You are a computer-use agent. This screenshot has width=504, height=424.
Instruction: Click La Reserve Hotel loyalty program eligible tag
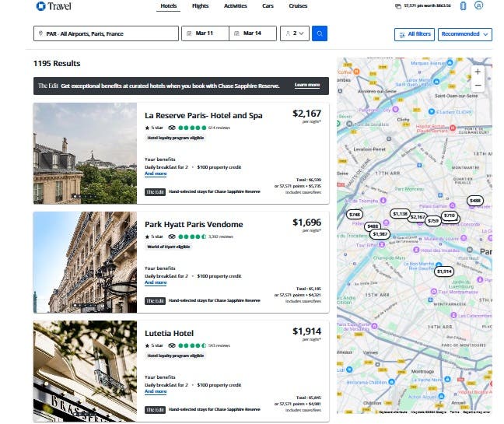[176, 138]
